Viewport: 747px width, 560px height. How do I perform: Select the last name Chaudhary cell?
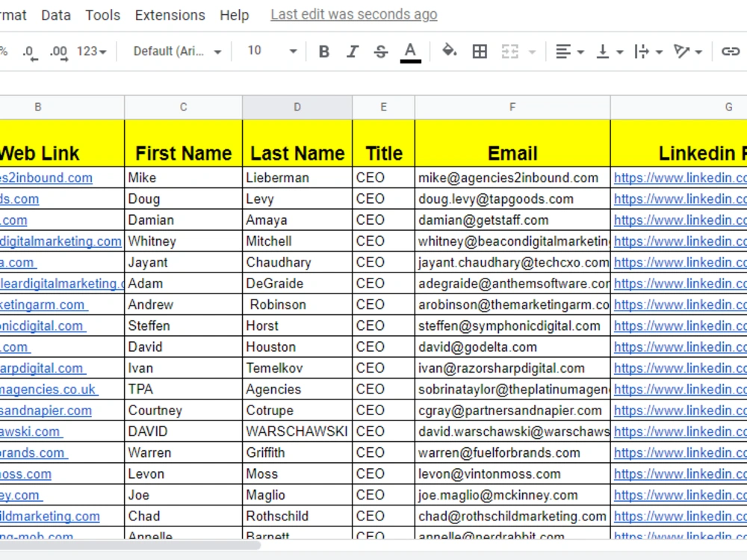tap(297, 262)
